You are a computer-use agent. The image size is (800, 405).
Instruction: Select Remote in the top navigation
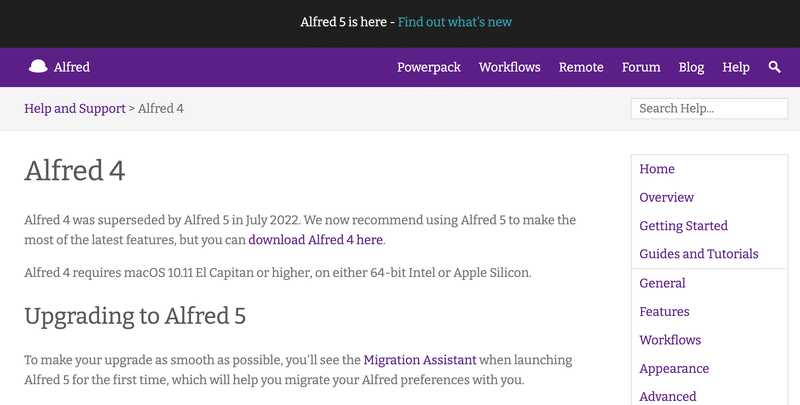click(x=581, y=67)
